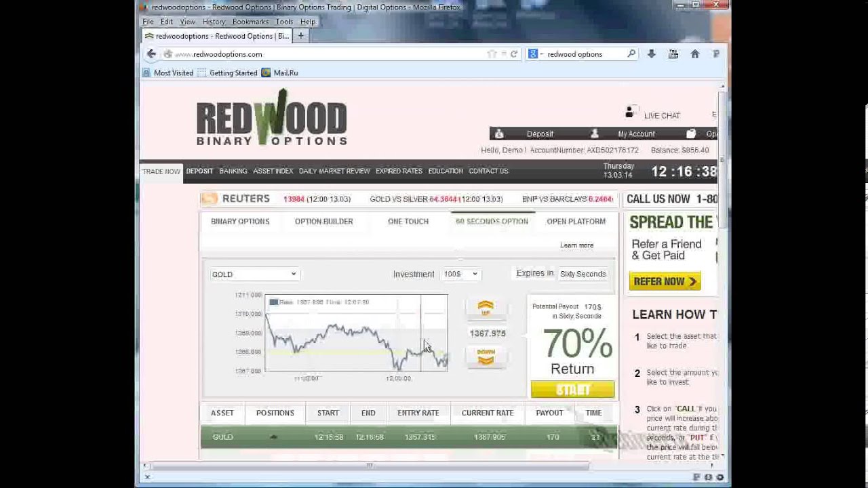Open the View menu
868x488 pixels.
[187, 22]
